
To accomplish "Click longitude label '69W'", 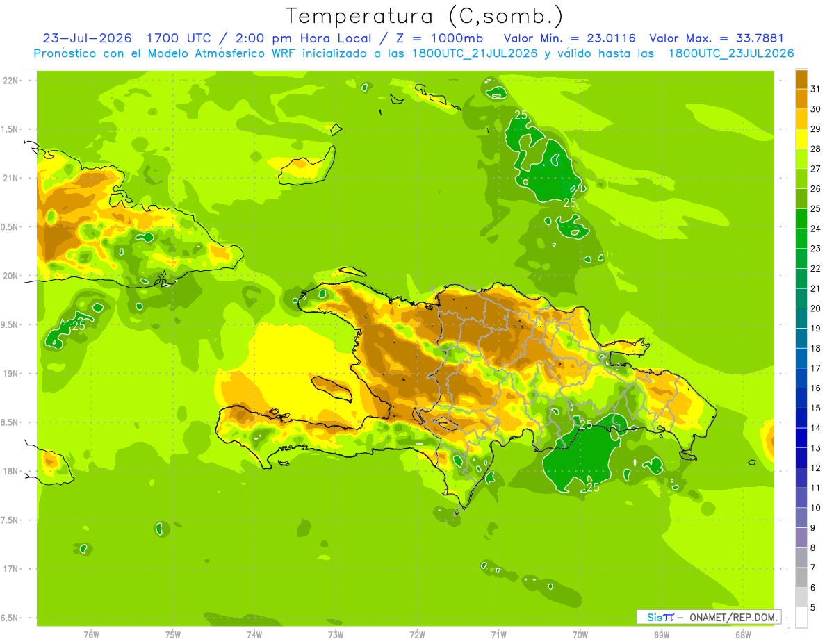I will [x=662, y=634].
